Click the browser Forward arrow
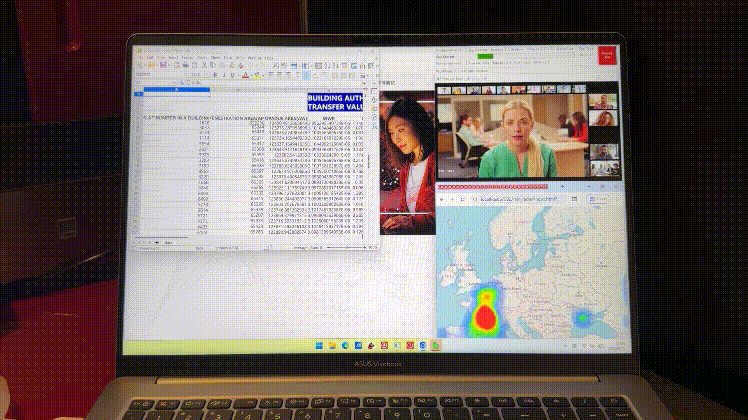This screenshot has height=420, width=748. pyautogui.click(x=452, y=199)
